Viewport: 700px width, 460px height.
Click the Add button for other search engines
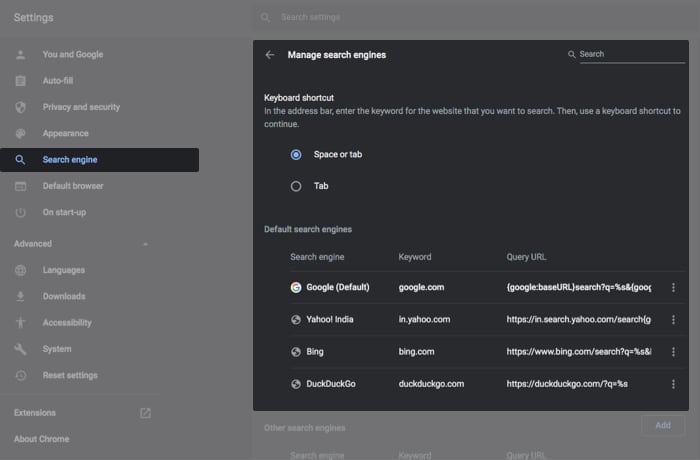pos(663,425)
